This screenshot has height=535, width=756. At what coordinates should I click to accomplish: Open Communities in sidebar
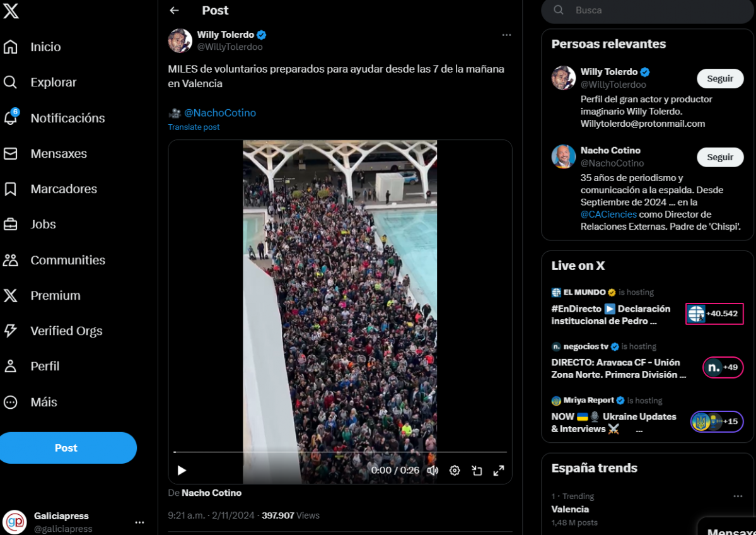pyautogui.click(x=67, y=260)
